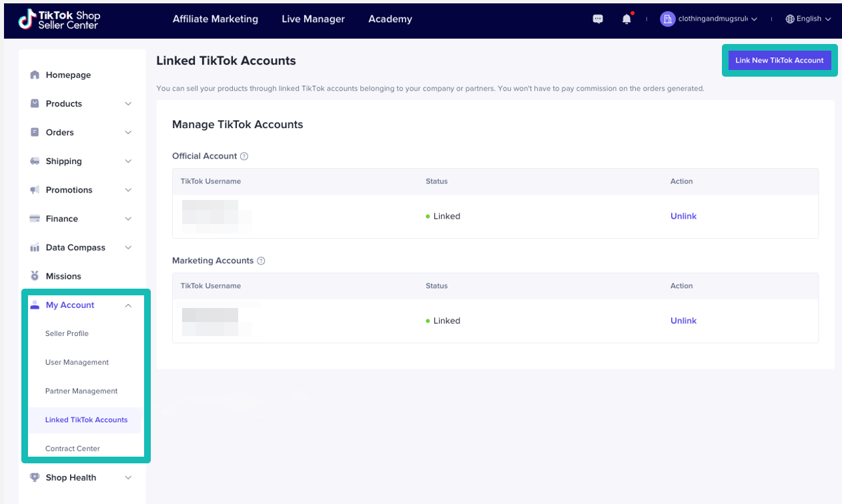
Task: Click the Shipping truck icon
Action: pyautogui.click(x=34, y=161)
